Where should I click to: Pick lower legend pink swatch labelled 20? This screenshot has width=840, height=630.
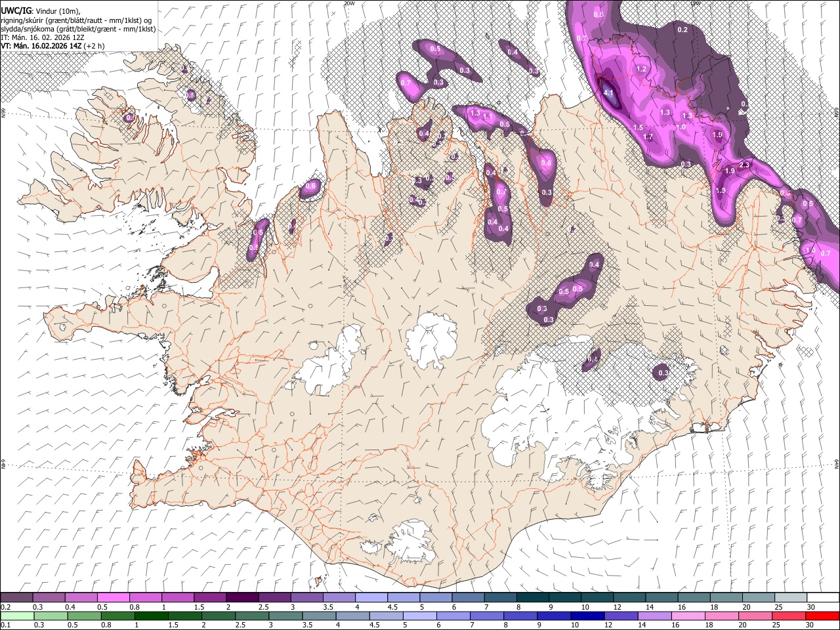pos(754,616)
